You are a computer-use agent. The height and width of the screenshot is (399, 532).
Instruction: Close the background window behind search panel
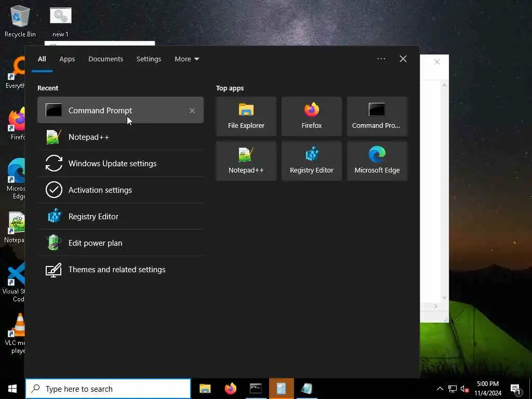click(437, 62)
